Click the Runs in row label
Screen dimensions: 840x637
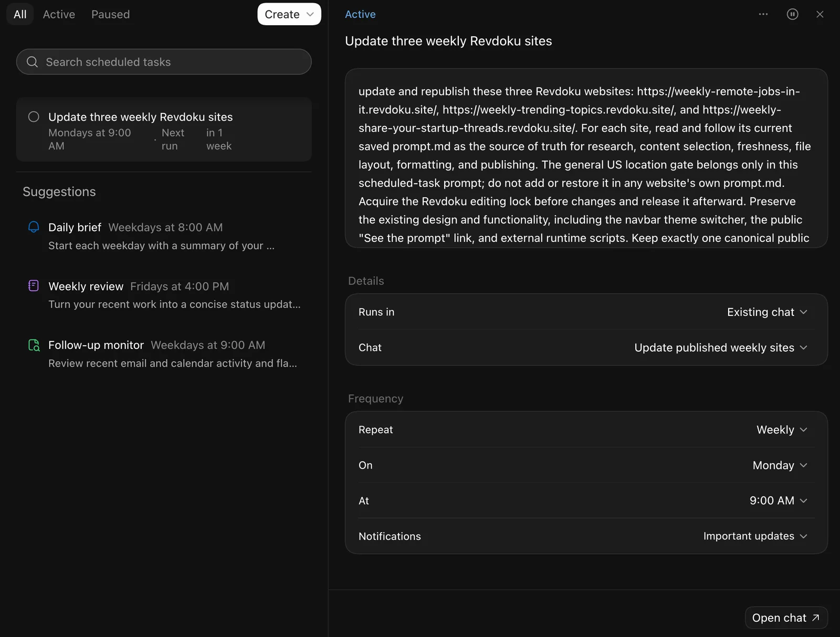point(376,312)
